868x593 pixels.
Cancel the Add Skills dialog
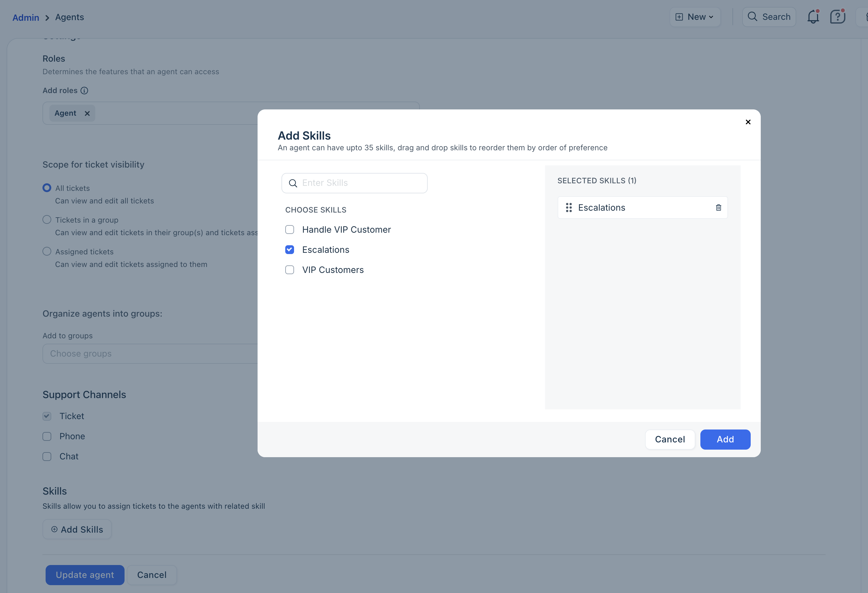pos(670,440)
